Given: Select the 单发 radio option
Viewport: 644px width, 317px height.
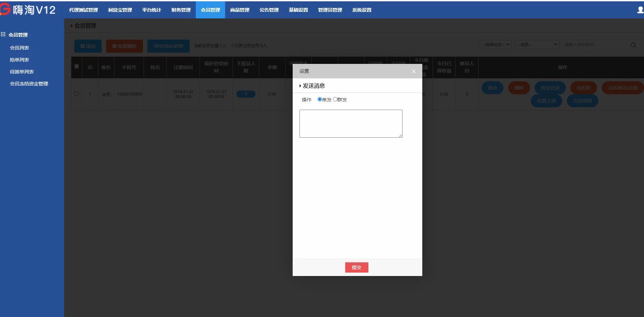Looking at the screenshot, I should [320, 99].
